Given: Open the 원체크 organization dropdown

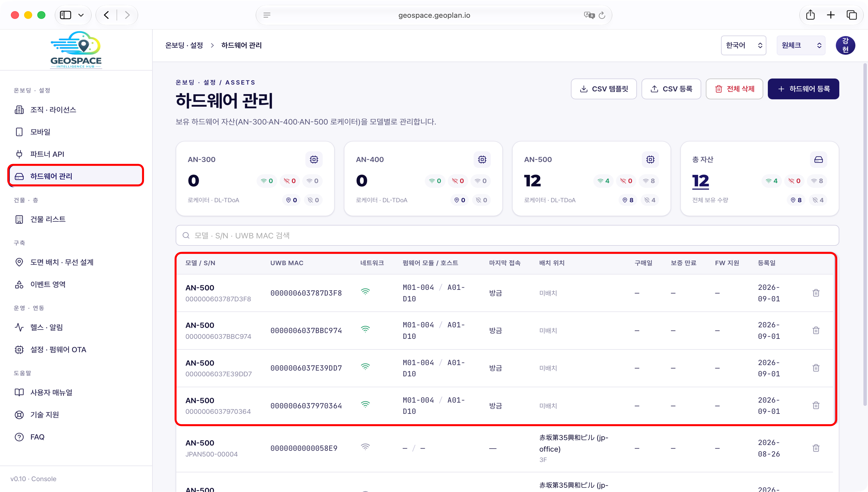Looking at the screenshot, I should click(x=801, y=45).
